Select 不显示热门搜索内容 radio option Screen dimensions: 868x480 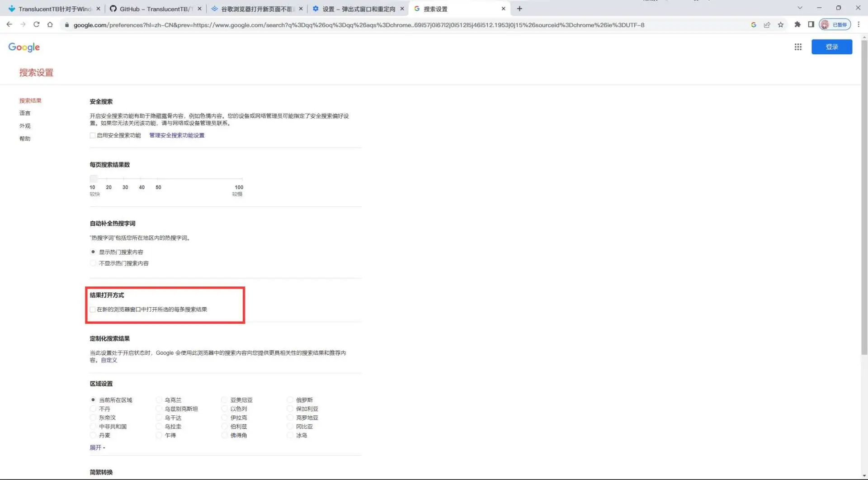pos(93,263)
